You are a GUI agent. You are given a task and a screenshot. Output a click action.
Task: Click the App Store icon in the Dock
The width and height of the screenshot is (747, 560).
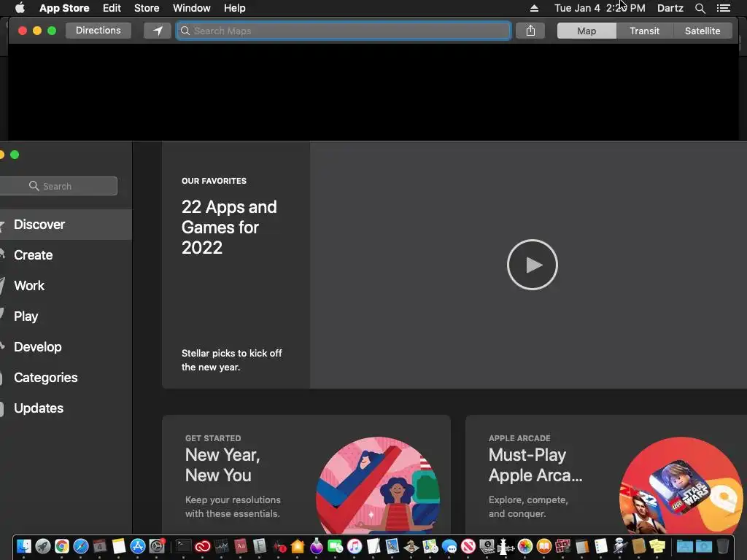pyautogui.click(x=138, y=546)
